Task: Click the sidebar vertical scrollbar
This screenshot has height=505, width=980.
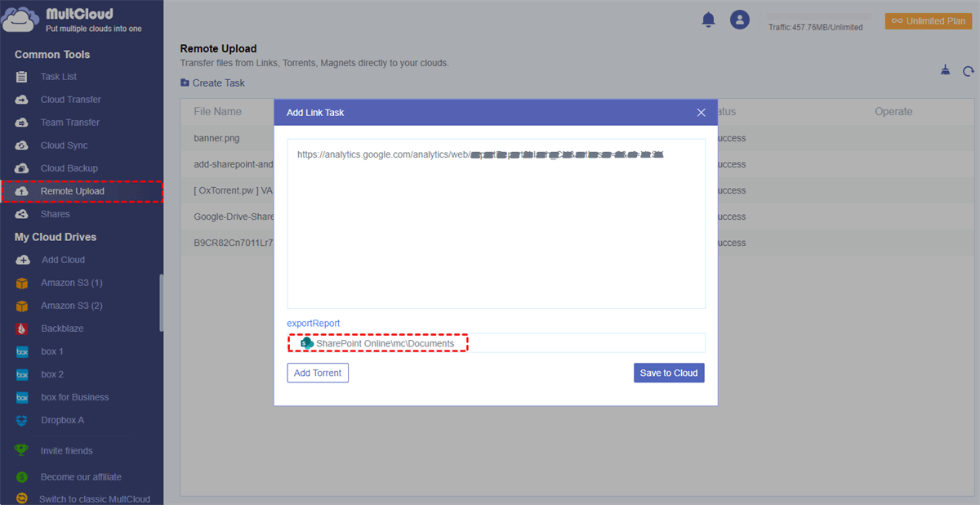Action: click(161, 302)
